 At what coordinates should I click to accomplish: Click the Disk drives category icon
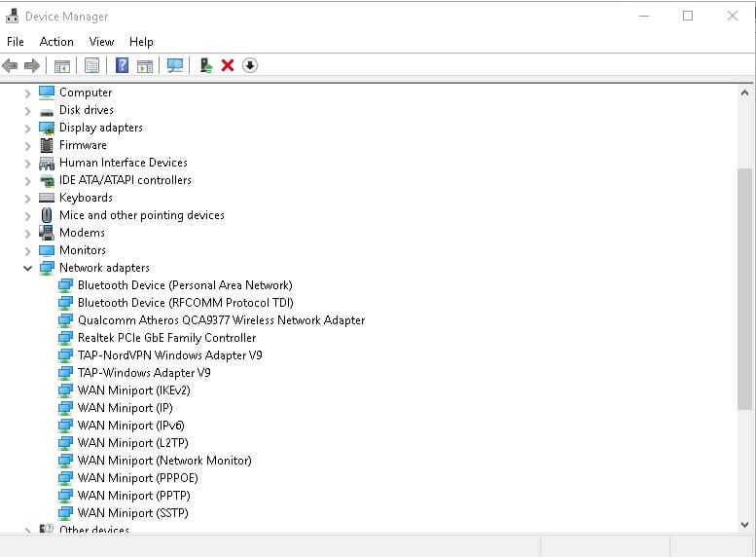click(47, 111)
